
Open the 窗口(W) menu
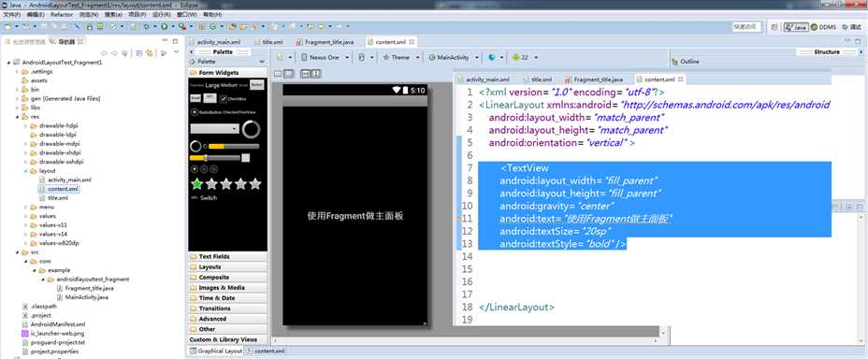[x=186, y=14]
